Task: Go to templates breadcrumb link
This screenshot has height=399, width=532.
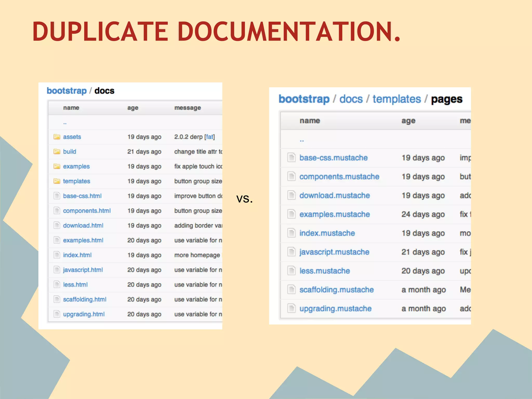Action: click(x=397, y=99)
